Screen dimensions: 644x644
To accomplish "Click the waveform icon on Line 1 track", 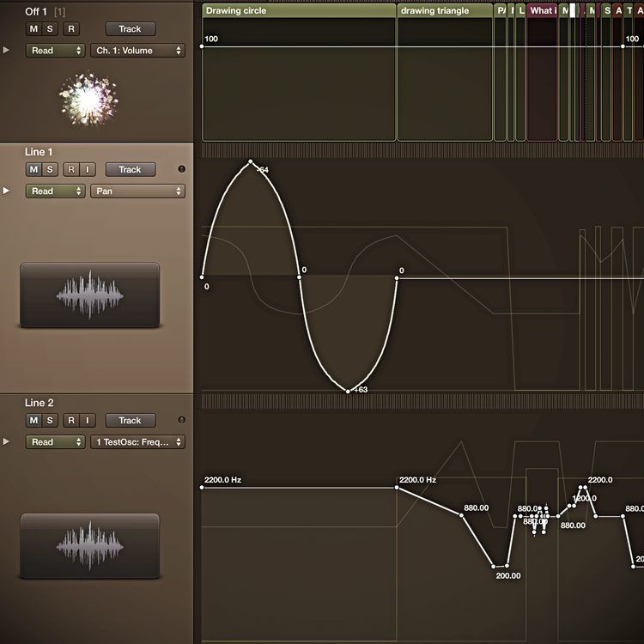I will tap(89, 295).
